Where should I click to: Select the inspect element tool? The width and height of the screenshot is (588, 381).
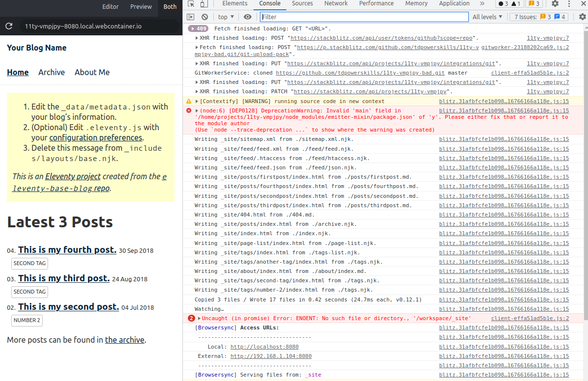[x=190, y=3]
